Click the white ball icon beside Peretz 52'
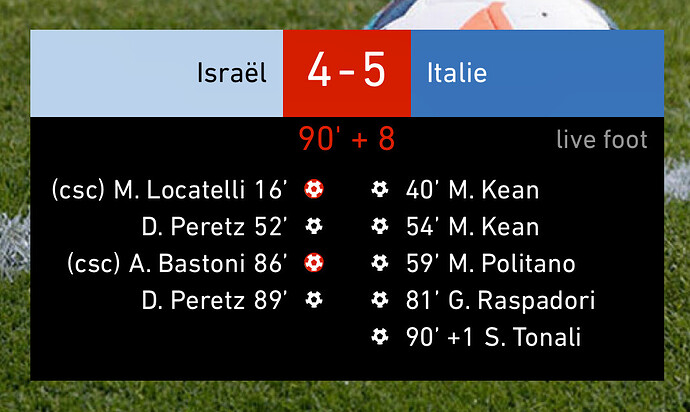690x412 pixels. pyautogui.click(x=314, y=226)
